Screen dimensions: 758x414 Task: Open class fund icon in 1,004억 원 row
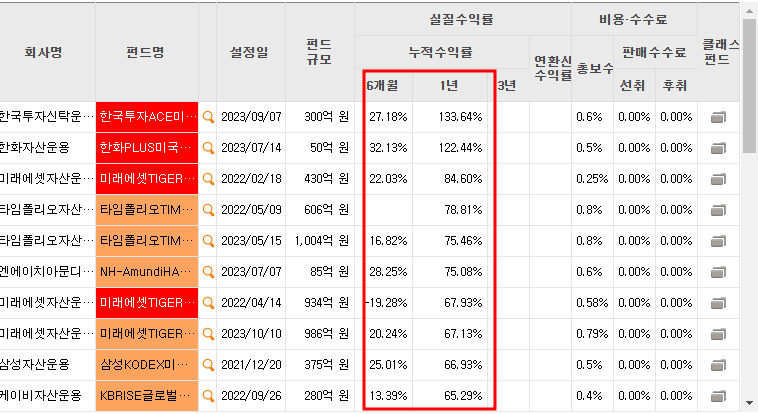click(718, 241)
